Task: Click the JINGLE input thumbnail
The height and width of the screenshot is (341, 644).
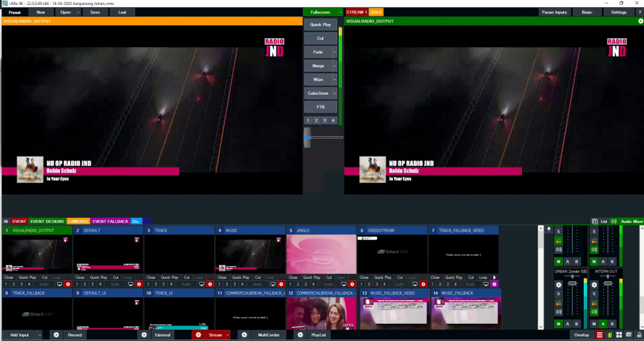Action: (x=321, y=254)
